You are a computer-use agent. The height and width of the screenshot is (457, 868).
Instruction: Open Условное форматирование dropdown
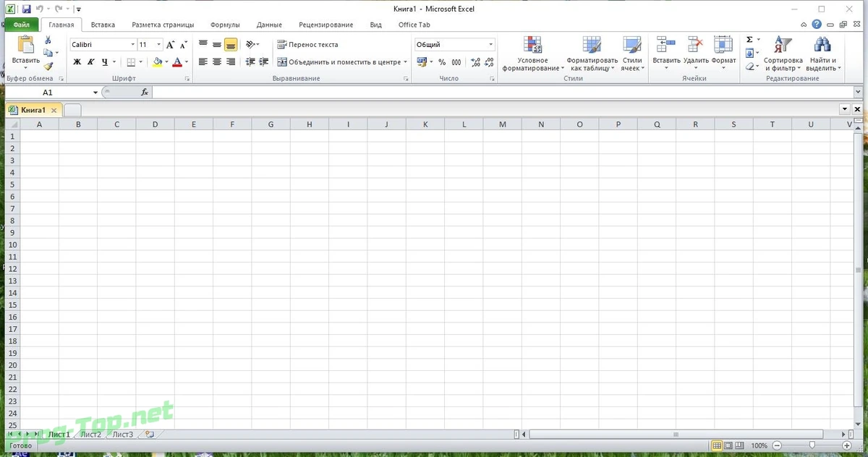533,54
